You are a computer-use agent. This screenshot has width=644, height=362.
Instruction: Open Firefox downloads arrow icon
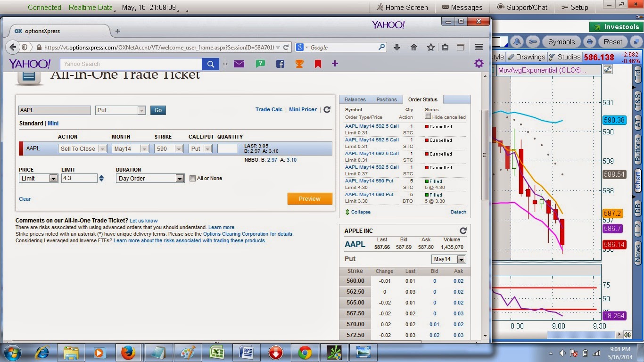tap(397, 47)
